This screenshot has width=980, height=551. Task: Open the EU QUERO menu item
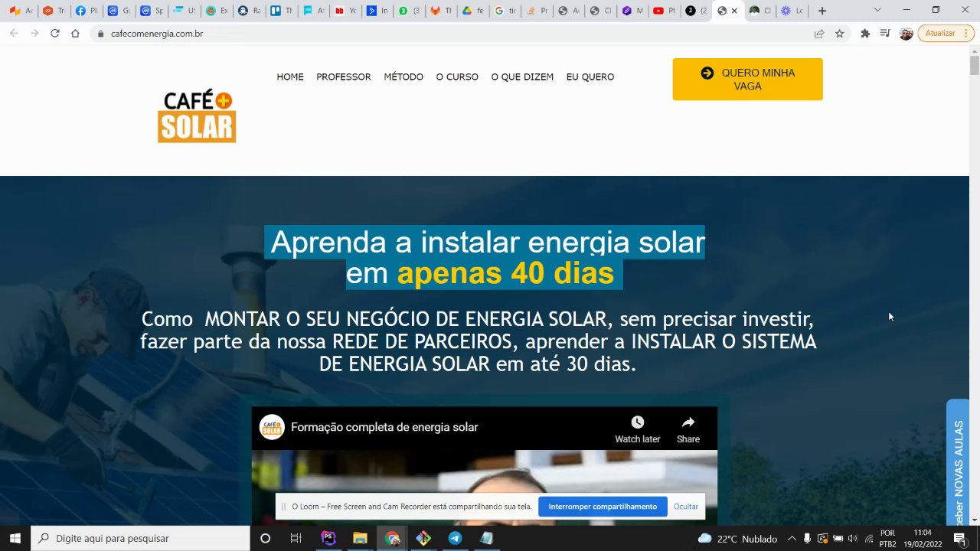tap(590, 77)
